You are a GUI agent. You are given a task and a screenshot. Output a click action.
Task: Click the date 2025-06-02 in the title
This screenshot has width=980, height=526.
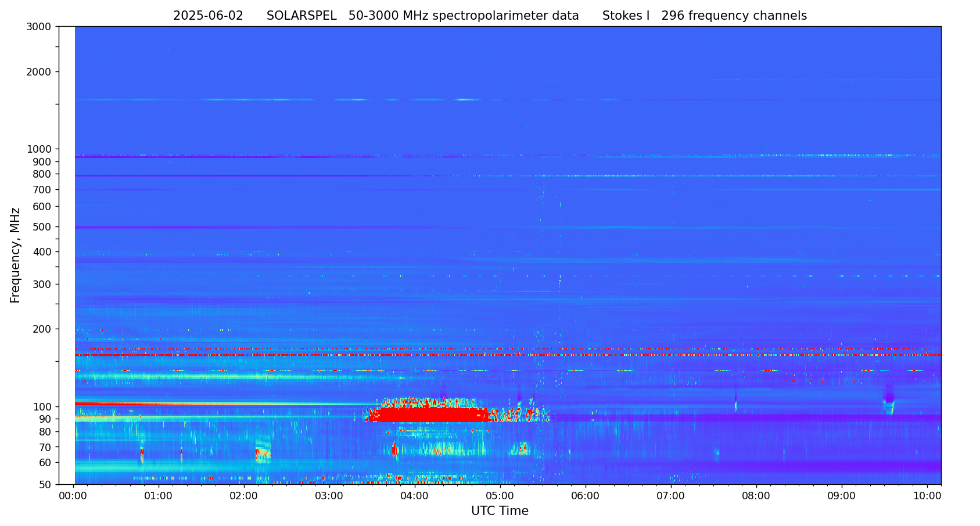208,16
